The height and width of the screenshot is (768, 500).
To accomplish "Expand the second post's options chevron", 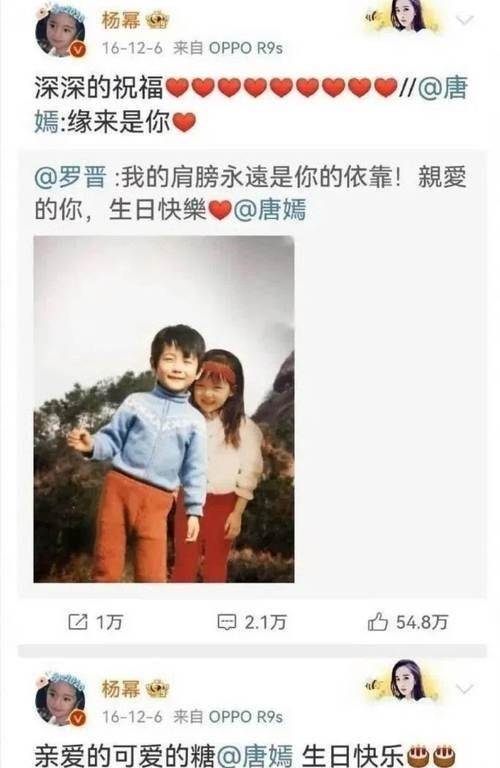I will pos(464,689).
